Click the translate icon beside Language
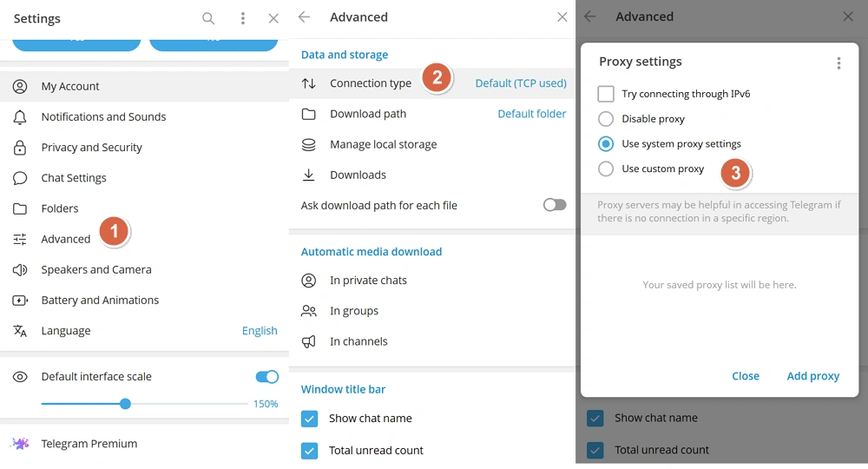The width and height of the screenshot is (868, 469). click(20, 331)
